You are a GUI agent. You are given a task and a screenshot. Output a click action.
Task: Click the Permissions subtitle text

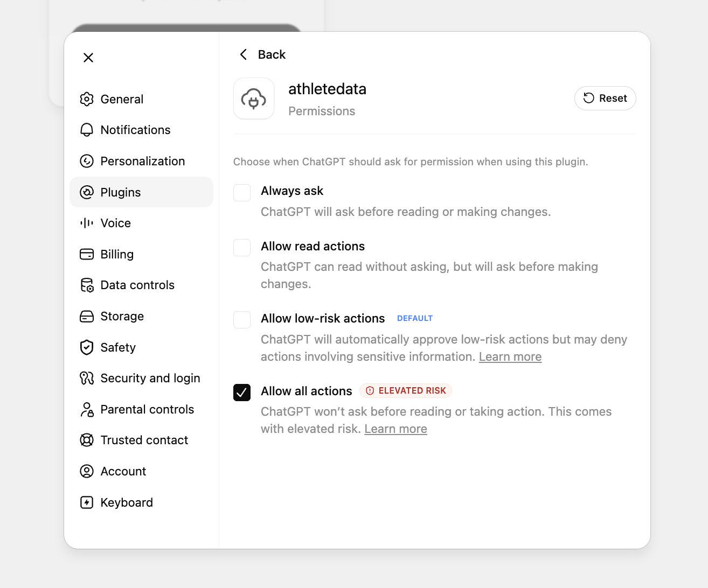pos(322,111)
